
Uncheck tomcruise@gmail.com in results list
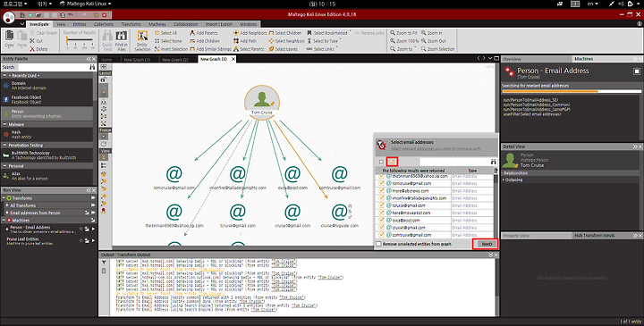coord(382,183)
